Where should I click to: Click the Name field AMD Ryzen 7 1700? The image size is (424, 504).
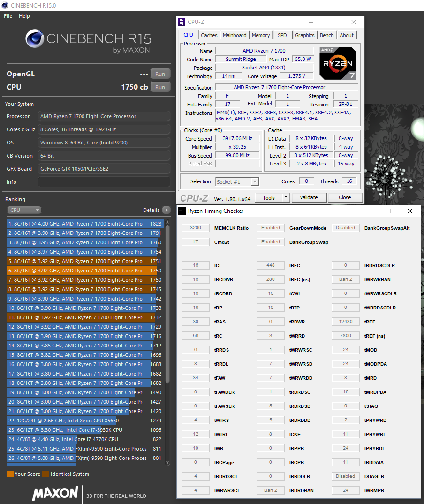pyautogui.click(x=264, y=51)
